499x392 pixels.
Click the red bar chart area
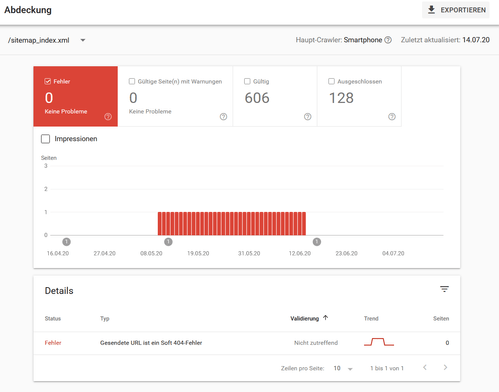coord(232,223)
